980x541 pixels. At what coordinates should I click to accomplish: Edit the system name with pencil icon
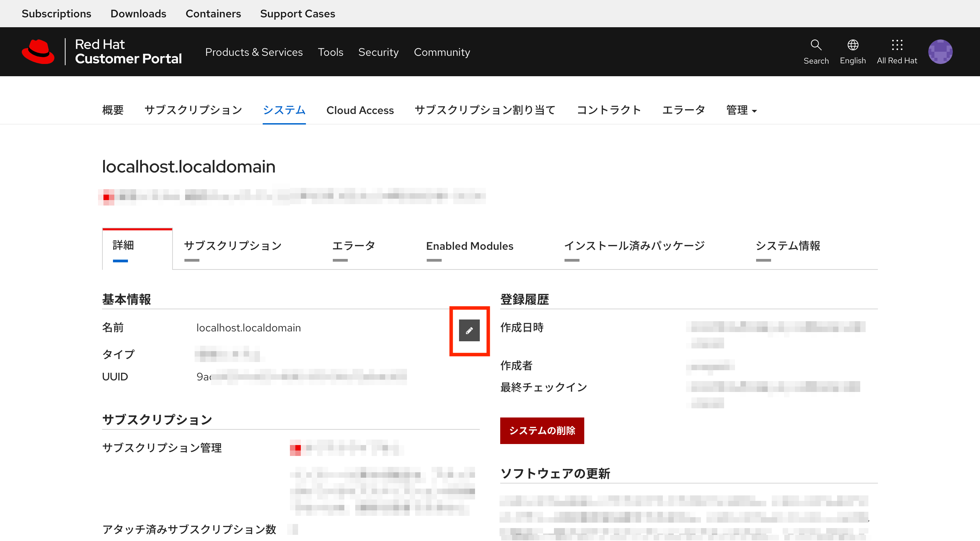(x=469, y=330)
